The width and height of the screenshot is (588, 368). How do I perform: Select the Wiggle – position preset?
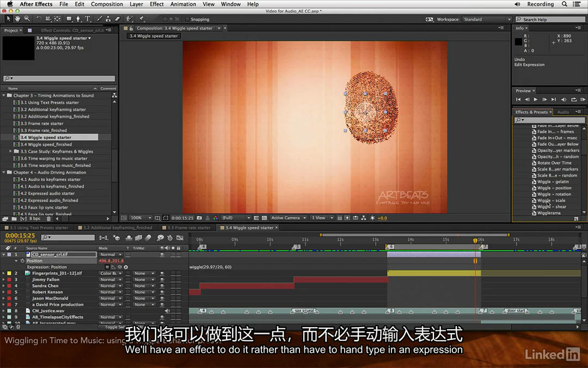(554, 188)
